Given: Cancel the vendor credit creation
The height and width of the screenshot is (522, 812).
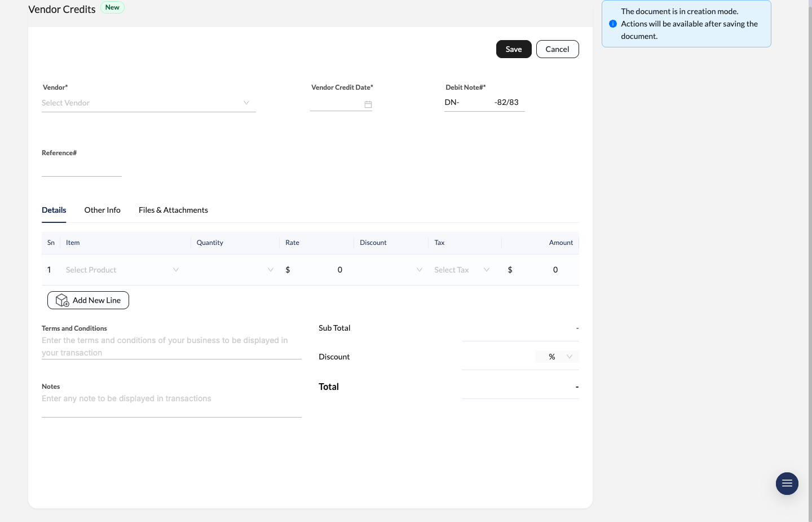Looking at the screenshot, I should 557,49.
